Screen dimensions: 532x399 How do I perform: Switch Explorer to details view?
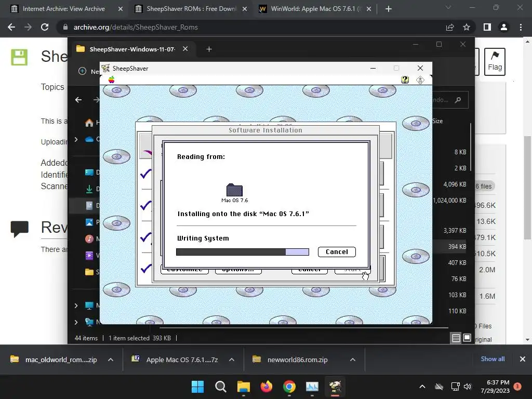(456, 338)
